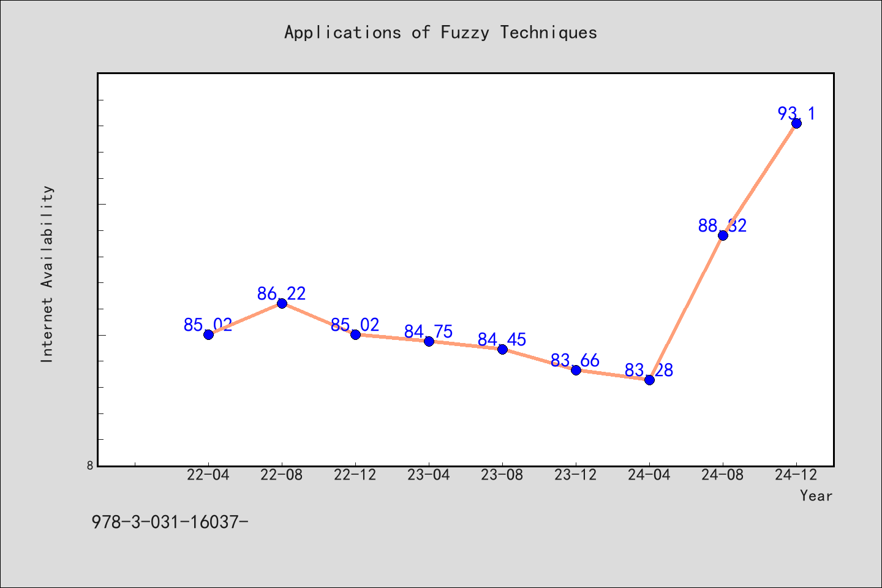Select the data point labeled 83.28
This screenshot has width=882, height=588.
(x=649, y=380)
